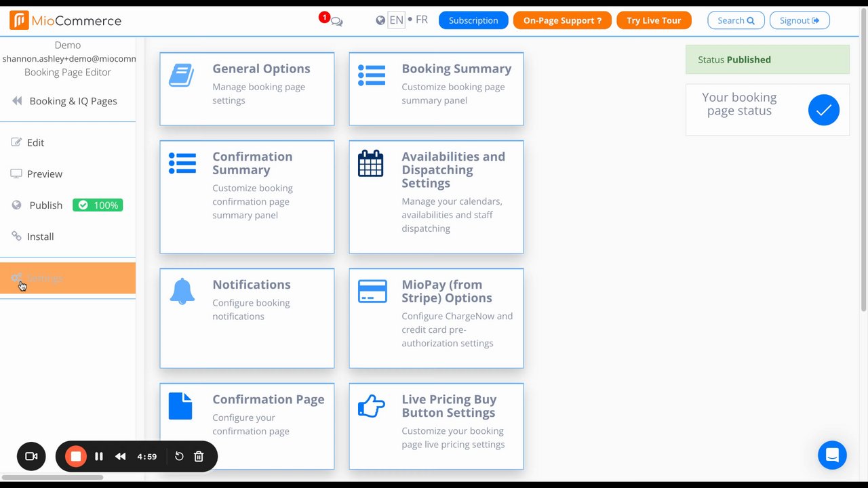Image resolution: width=868 pixels, height=488 pixels.
Task: Click the 'Manage booking page settings' description
Action: point(258,94)
